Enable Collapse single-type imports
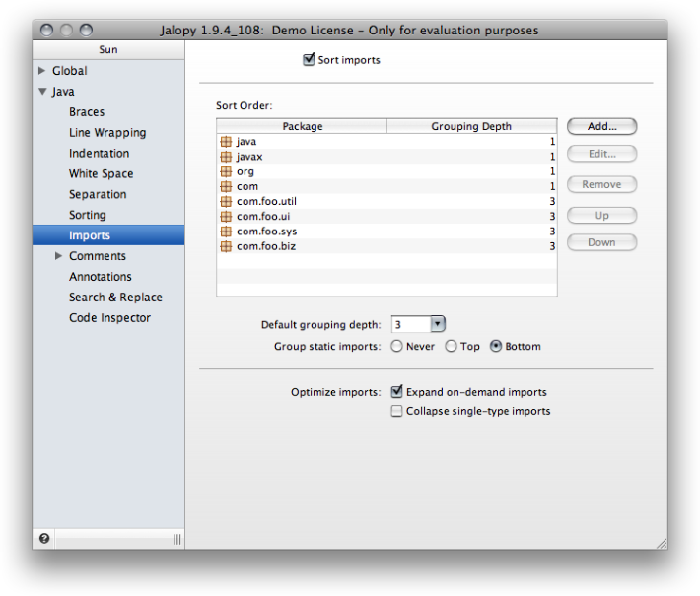The width and height of the screenshot is (700, 596). [x=396, y=411]
